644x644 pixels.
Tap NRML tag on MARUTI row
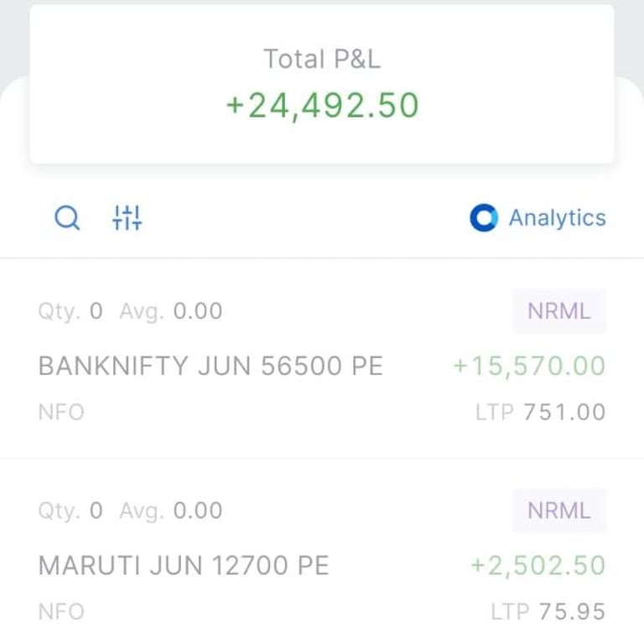tap(559, 511)
